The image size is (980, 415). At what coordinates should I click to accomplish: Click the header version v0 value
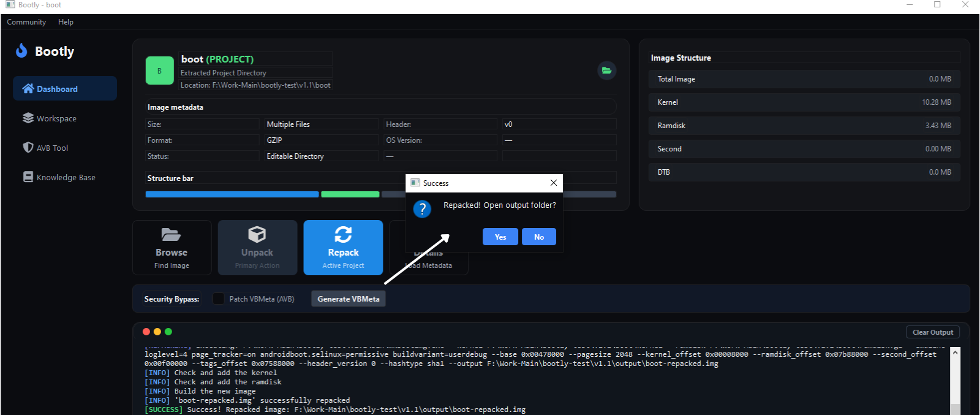(508, 124)
